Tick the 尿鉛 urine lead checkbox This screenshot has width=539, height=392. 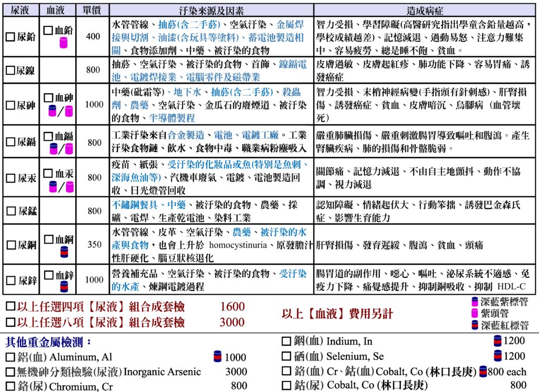click(x=11, y=37)
